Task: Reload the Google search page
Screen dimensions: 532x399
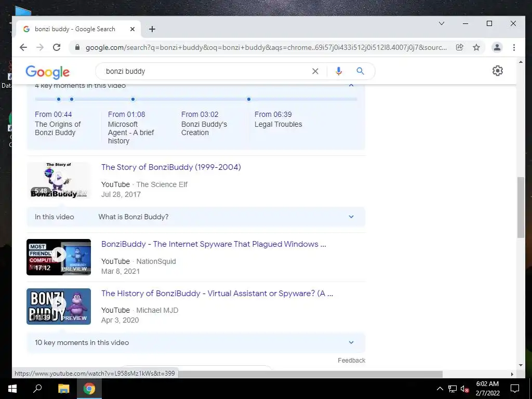Action: [x=57, y=47]
